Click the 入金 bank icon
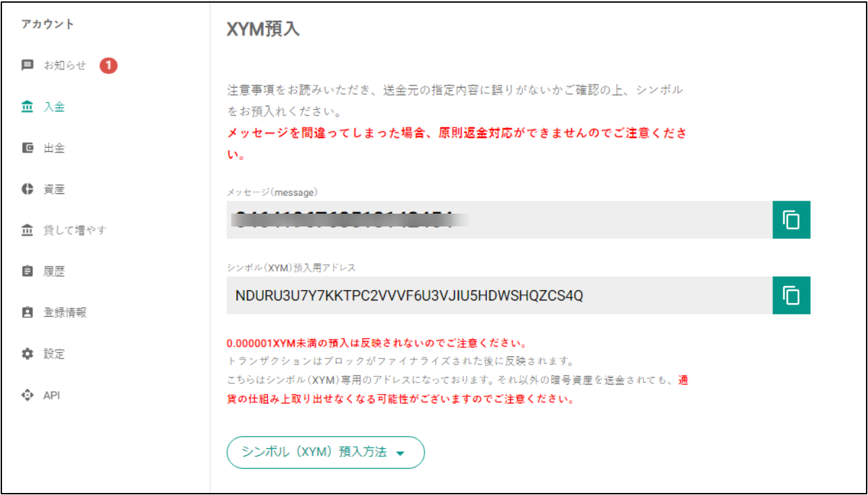Viewport: 868px width, 495px height. point(28,107)
